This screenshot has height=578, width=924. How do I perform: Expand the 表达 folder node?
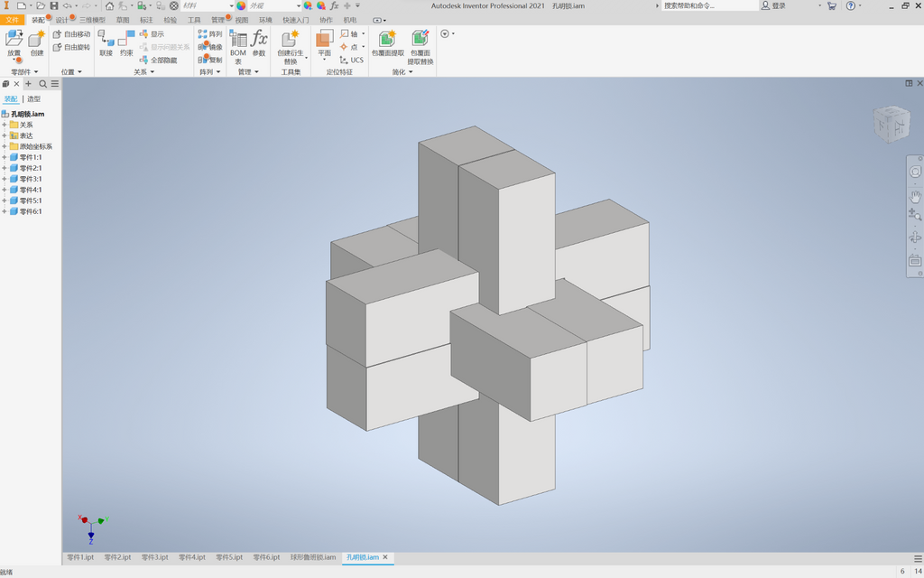[5, 135]
